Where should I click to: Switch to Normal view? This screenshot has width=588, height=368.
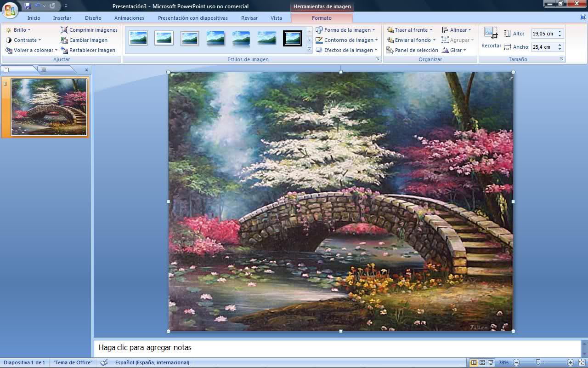click(x=474, y=362)
